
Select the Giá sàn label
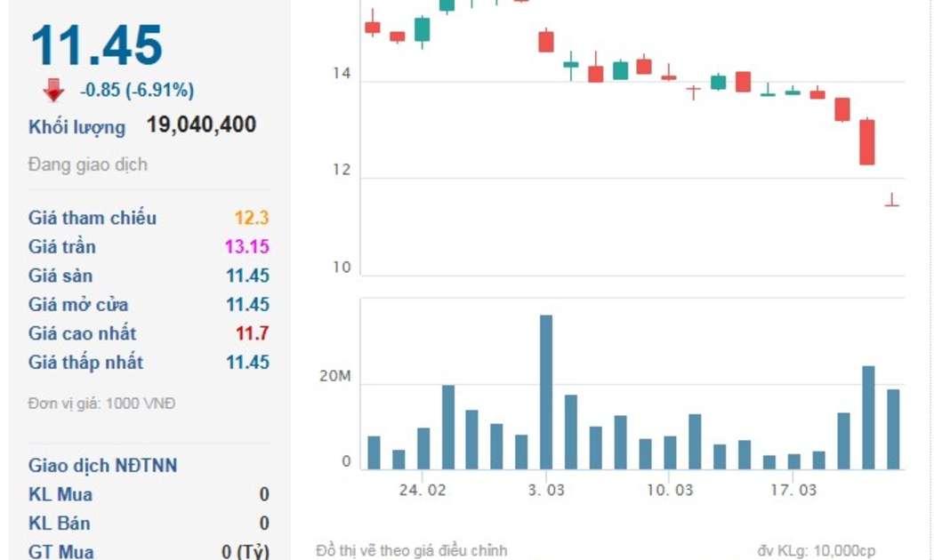(60, 276)
